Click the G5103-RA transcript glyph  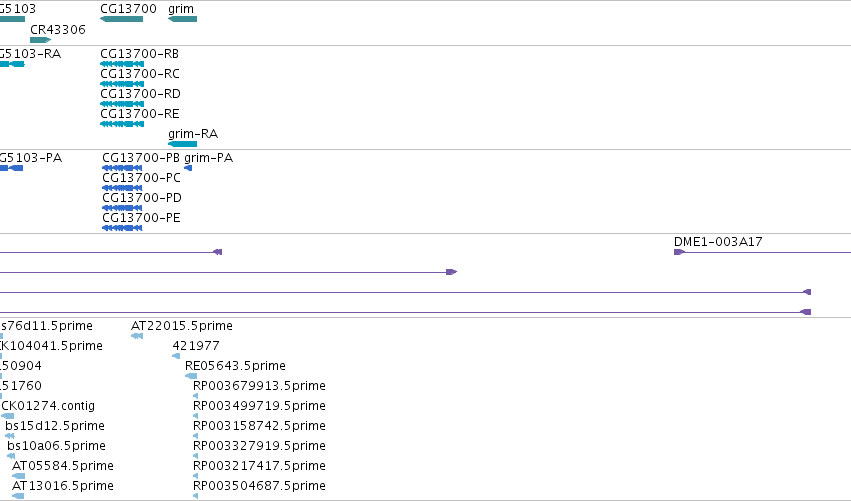pyautogui.click(x=12, y=64)
